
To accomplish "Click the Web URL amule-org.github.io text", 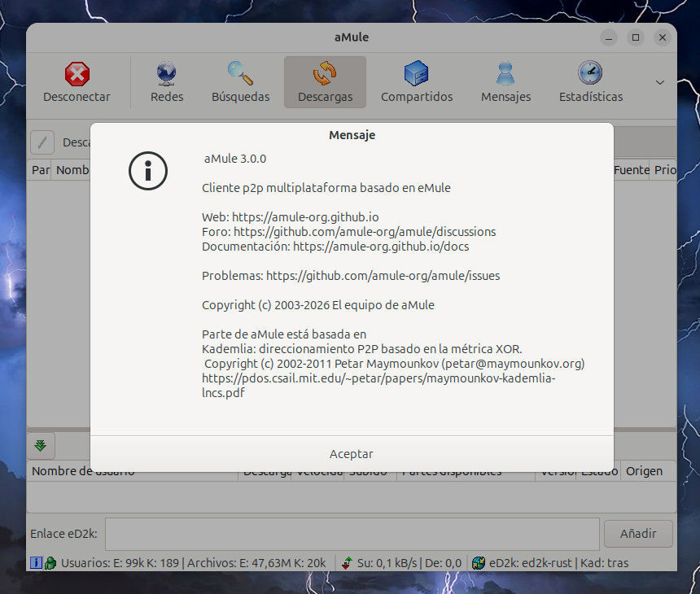I will coord(305,217).
